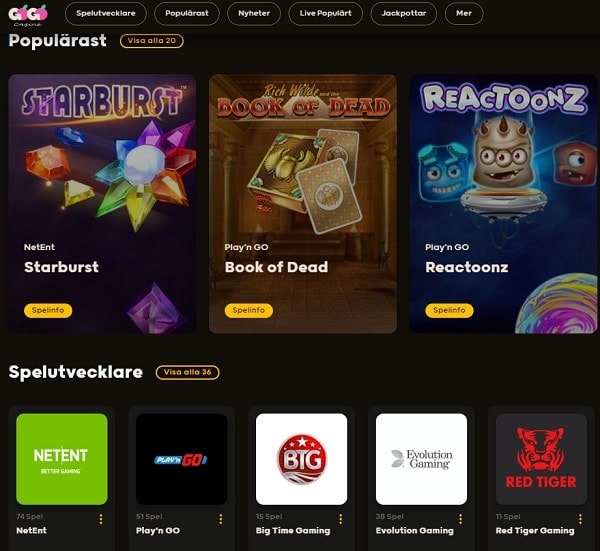Screen dimensions: 600x551
Task: Click the GoGo Casino logo
Action: 28,15
